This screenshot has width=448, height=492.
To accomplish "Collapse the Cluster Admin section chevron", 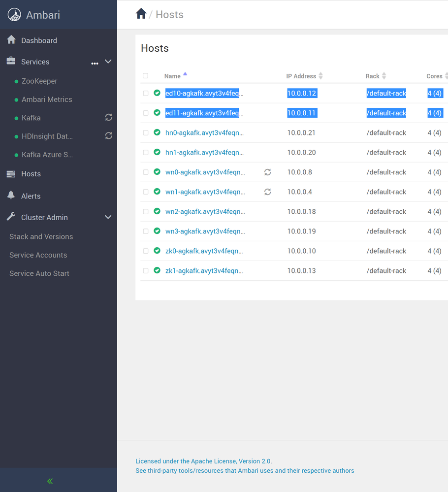I will 108,217.
